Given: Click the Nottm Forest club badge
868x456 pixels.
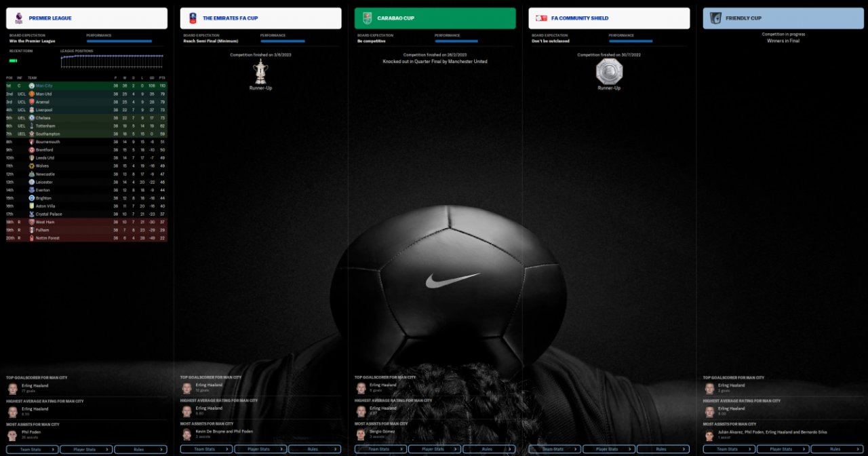Looking at the screenshot, I should point(32,238).
